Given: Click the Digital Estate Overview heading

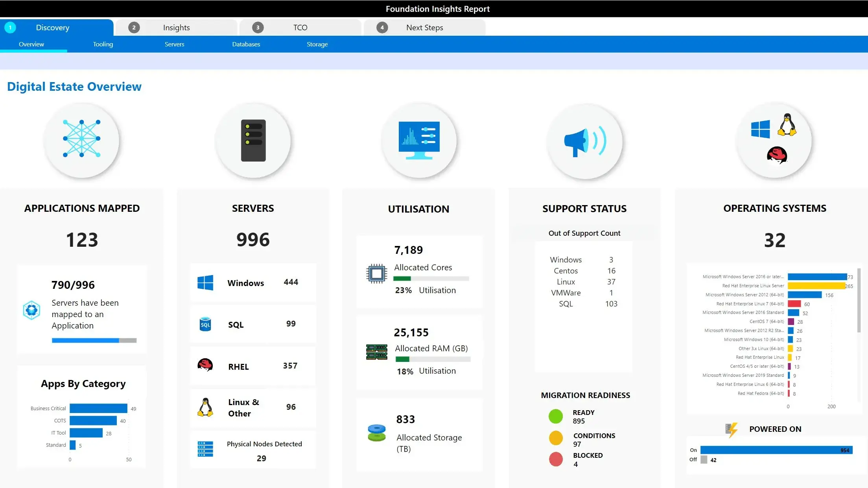Looking at the screenshot, I should 74,86.
